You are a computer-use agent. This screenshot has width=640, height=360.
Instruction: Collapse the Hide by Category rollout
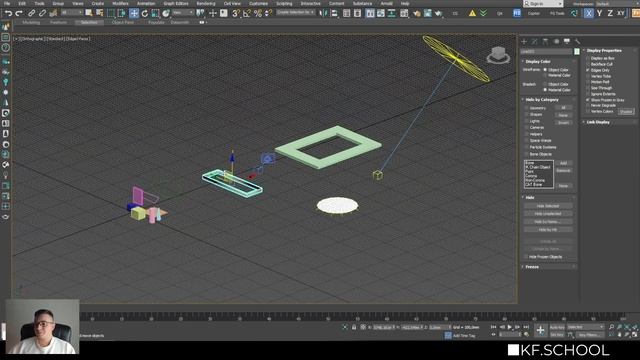(x=542, y=100)
